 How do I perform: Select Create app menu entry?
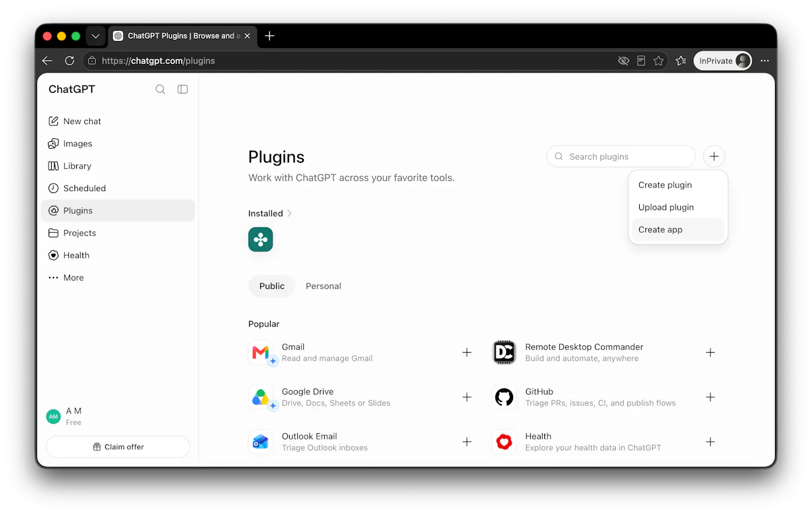(x=678, y=230)
